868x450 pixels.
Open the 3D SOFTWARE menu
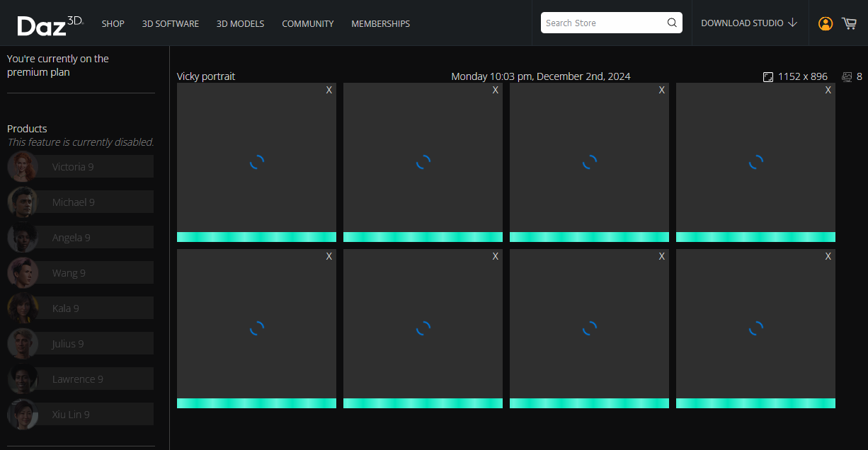tap(171, 23)
